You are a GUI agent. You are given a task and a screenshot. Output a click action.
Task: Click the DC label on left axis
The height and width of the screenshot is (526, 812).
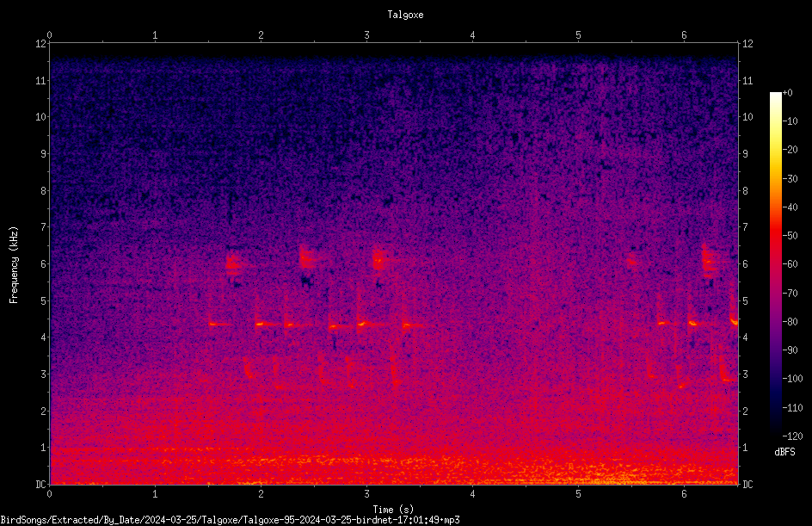pos(41,484)
